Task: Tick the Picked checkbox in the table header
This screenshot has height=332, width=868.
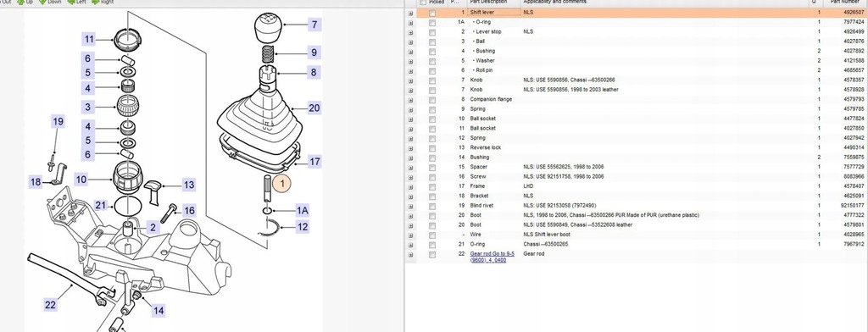Action: [423, 3]
